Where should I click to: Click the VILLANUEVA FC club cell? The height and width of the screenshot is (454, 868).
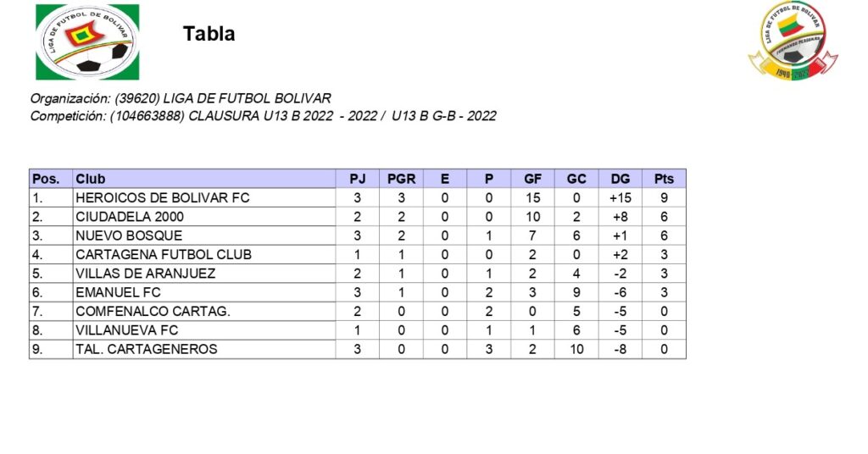pyautogui.click(x=126, y=330)
